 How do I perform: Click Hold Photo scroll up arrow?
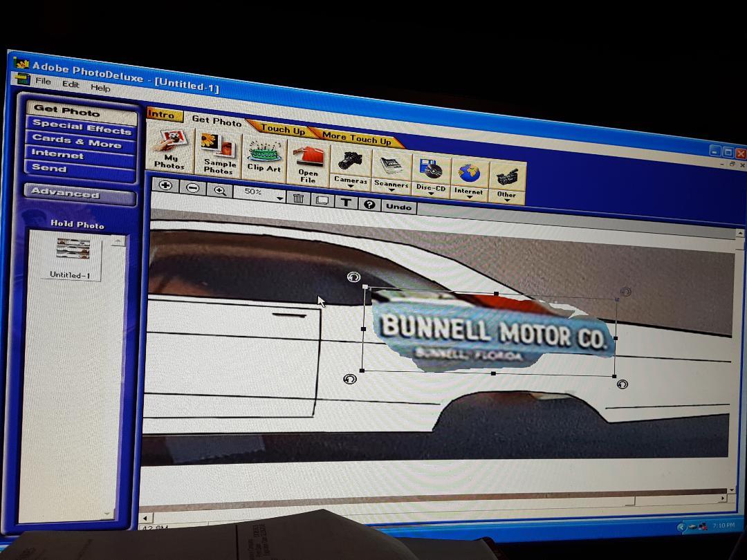[x=118, y=242]
